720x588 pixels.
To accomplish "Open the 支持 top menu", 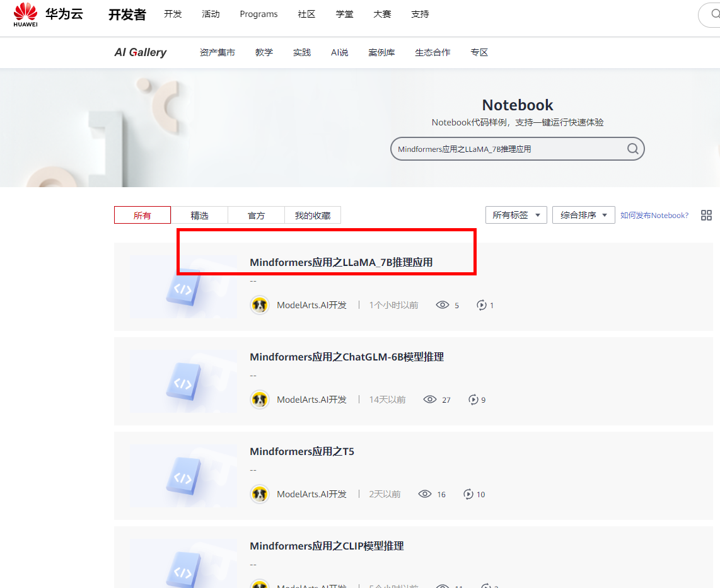I will point(420,14).
